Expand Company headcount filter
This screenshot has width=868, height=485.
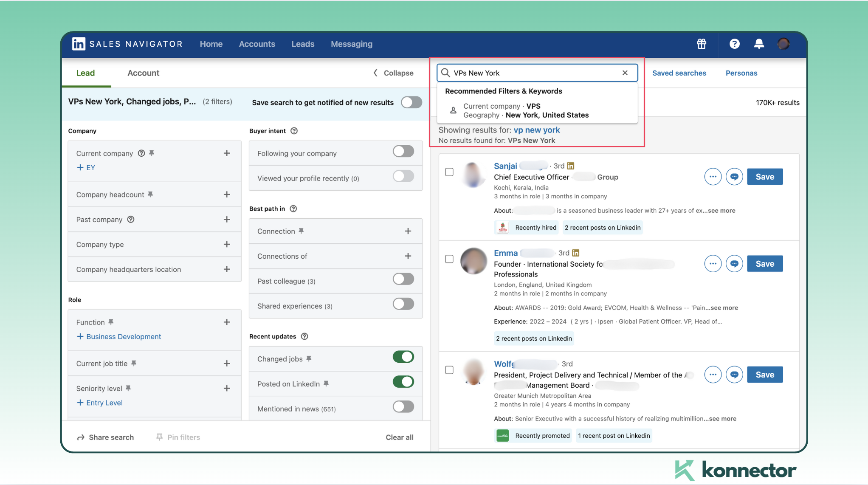pyautogui.click(x=227, y=194)
